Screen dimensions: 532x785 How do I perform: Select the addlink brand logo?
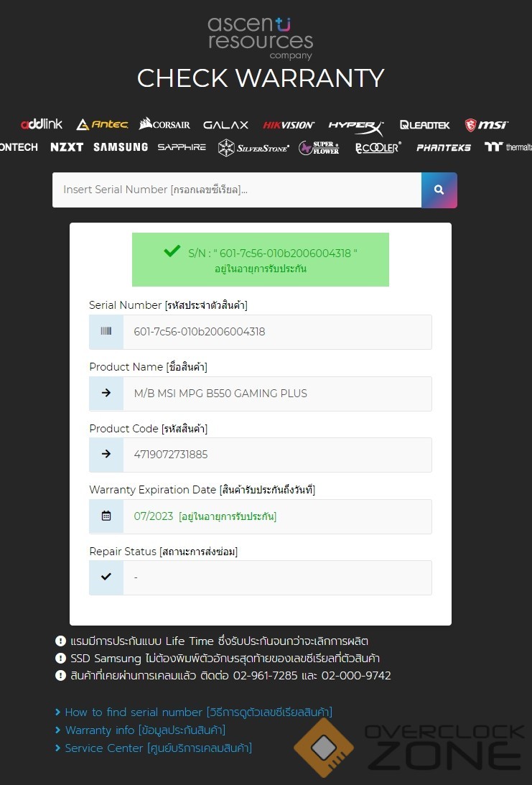point(41,124)
